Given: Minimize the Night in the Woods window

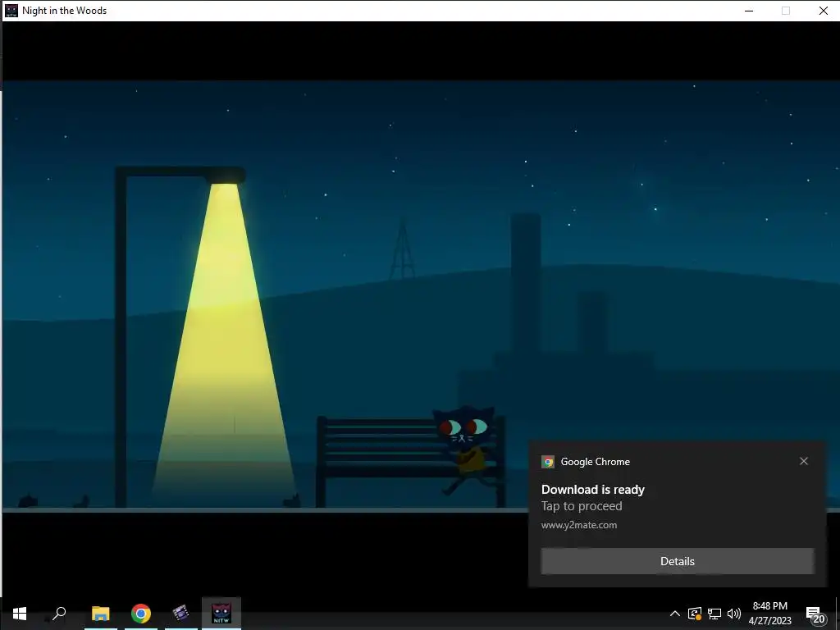Looking at the screenshot, I should pos(749,11).
